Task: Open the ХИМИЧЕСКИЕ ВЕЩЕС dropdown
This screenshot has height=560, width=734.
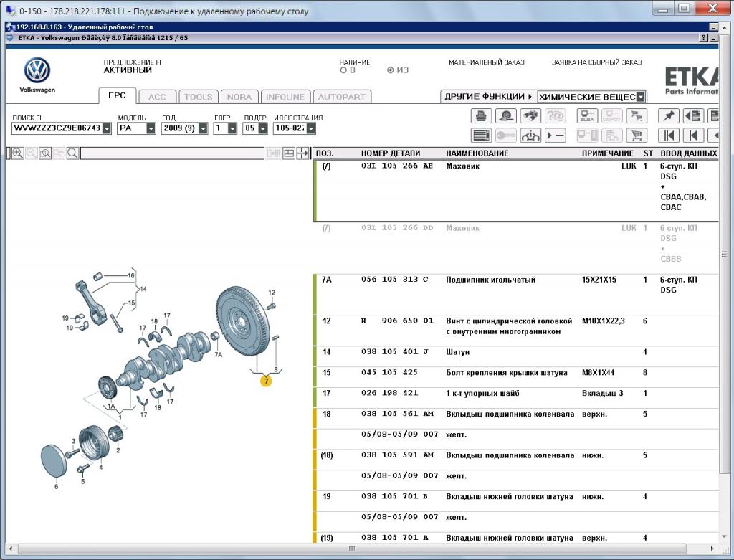Action: pos(641,97)
